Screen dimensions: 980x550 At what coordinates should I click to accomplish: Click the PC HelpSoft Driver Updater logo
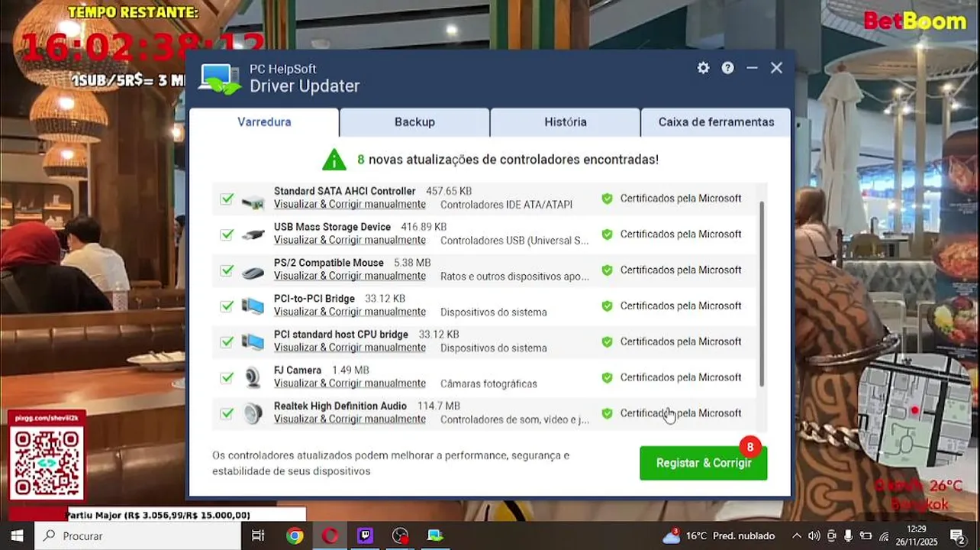point(220,79)
